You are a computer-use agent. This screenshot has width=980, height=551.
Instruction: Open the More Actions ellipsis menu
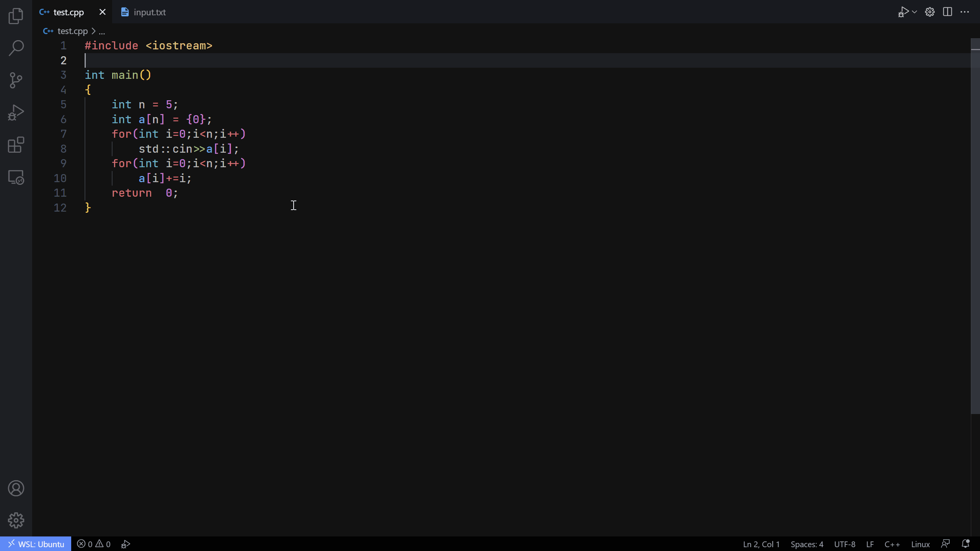[x=965, y=12]
